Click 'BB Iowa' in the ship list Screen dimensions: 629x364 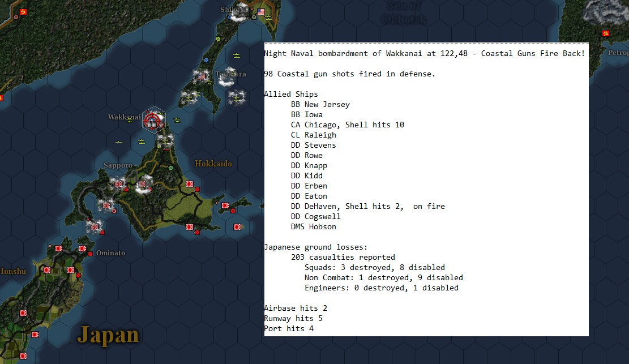click(x=307, y=115)
